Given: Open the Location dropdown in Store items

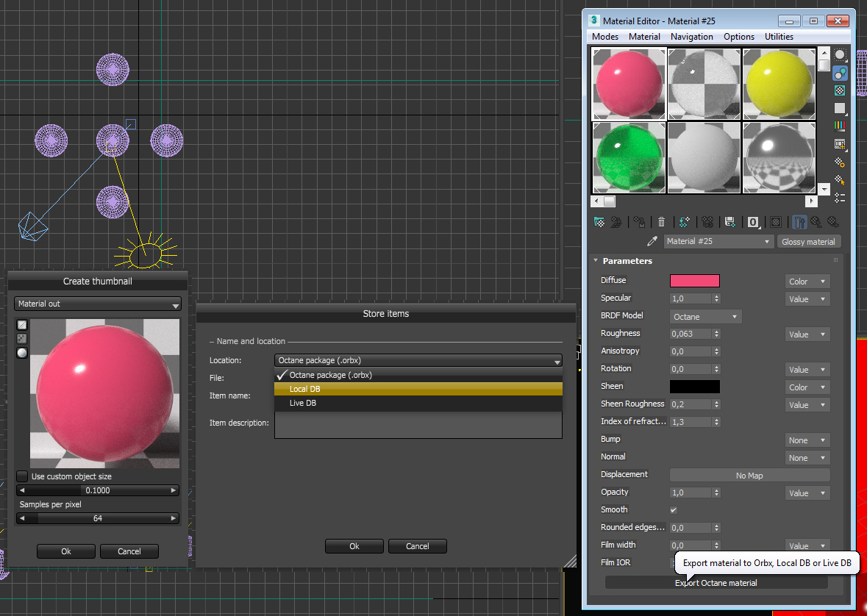Looking at the screenshot, I should point(418,360).
